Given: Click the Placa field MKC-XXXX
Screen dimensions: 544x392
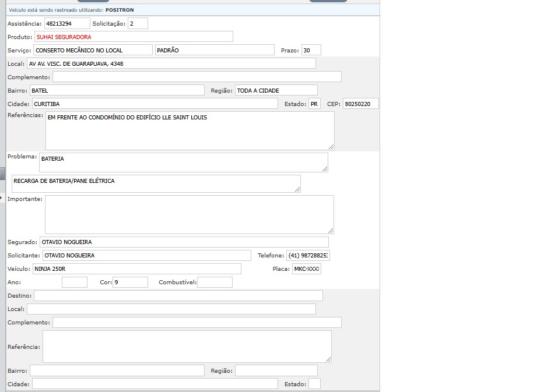Looking at the screenshot, I should tap(307, 269).
